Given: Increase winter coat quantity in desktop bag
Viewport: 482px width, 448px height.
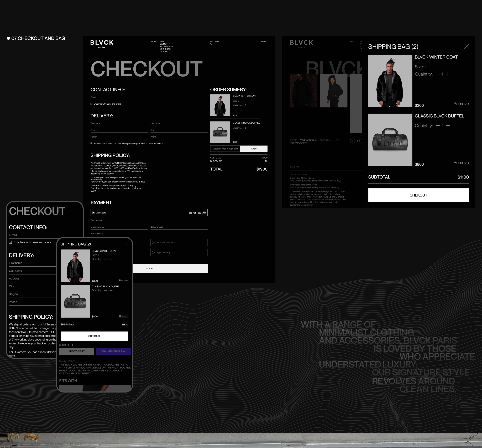Looking at the screenshot, I should (448, 74).
